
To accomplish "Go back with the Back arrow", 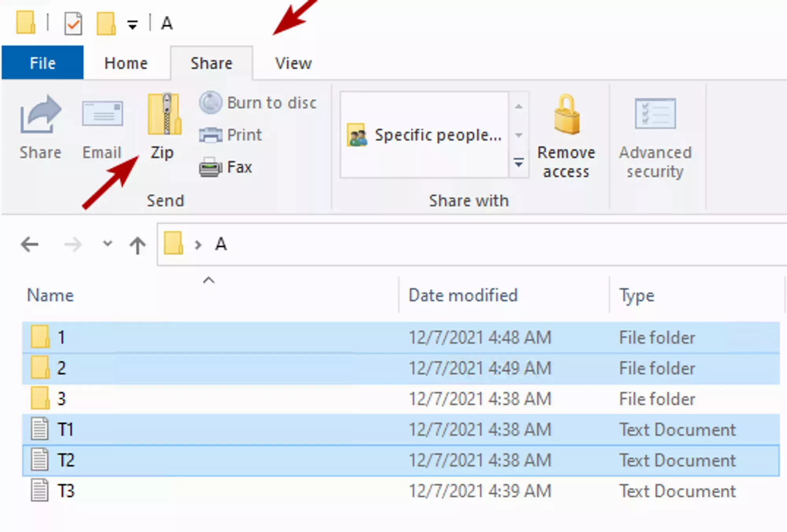I will [30, 244].
